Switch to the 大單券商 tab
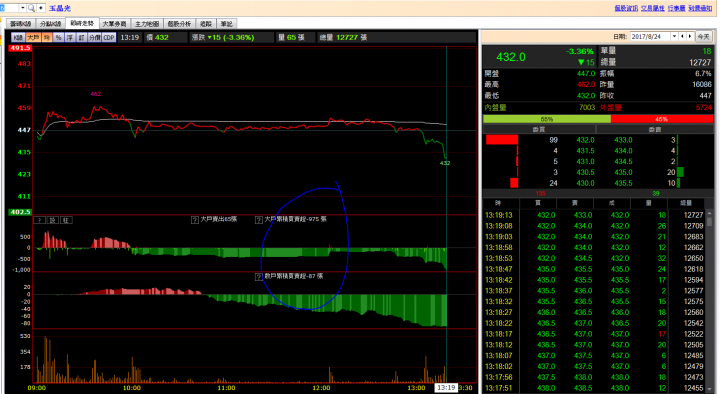This screenshot has height=394, width=720. (114, 24)
